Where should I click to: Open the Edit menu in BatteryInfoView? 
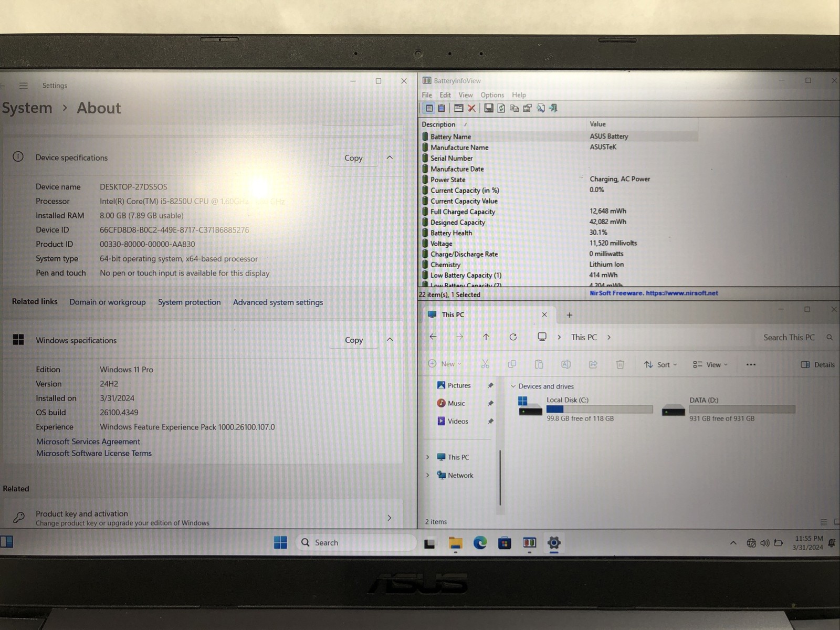445,95
